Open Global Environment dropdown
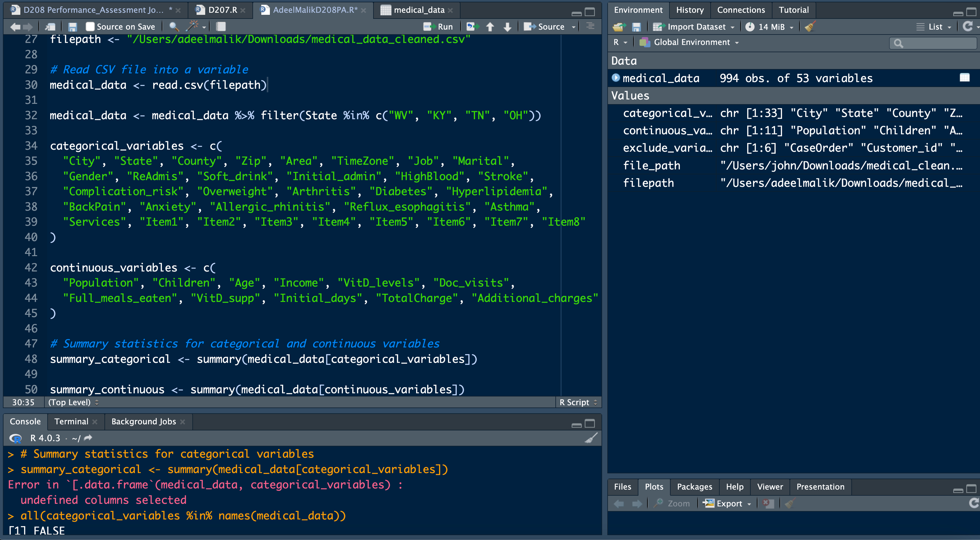Viewport: 980px width, 540px height. (691, 42)
